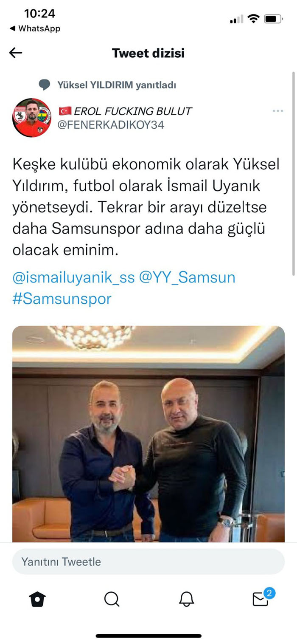Open EROL BULUT's profile avatar
Image resolution: width=297 pixels, height=644 pixels.
point(31,118)
